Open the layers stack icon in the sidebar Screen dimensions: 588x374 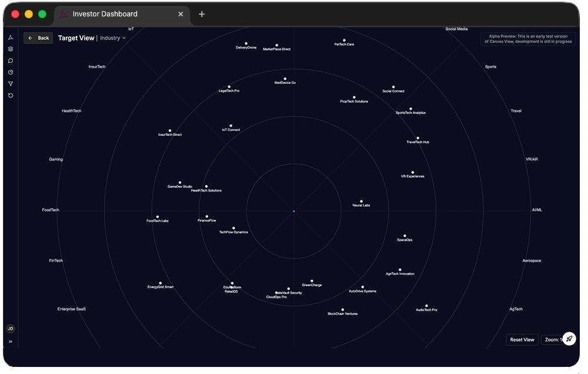click(x=11, y=49)
